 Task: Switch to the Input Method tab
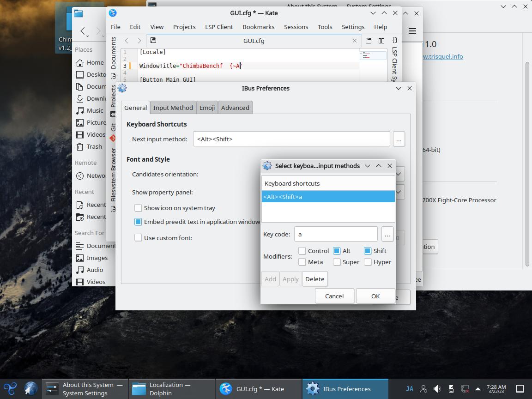(173, 108)
